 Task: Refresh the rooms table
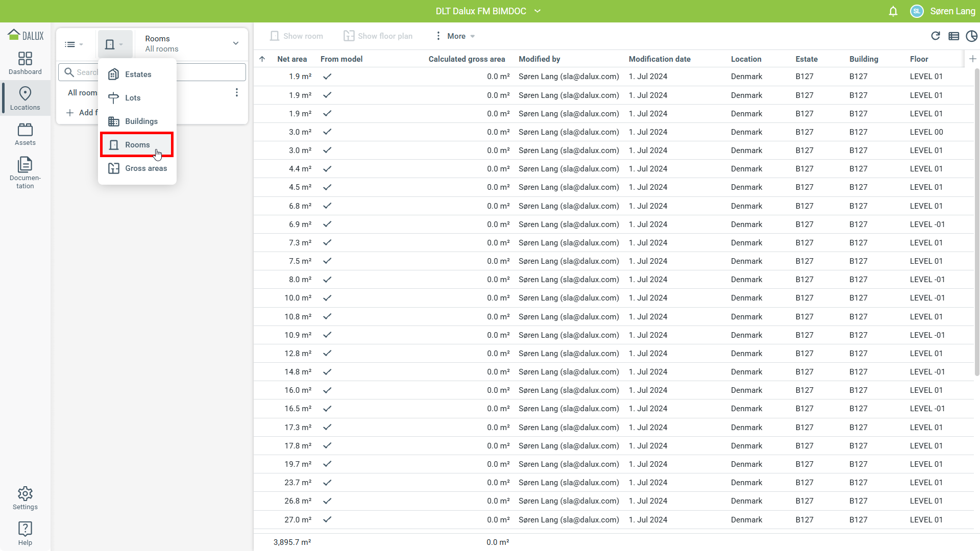[935, 36]
